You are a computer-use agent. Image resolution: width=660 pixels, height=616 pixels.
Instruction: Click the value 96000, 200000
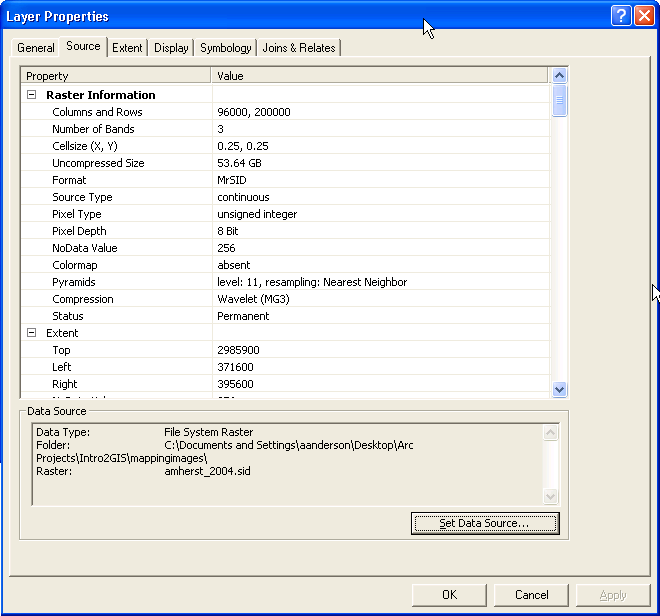[254, 112]
